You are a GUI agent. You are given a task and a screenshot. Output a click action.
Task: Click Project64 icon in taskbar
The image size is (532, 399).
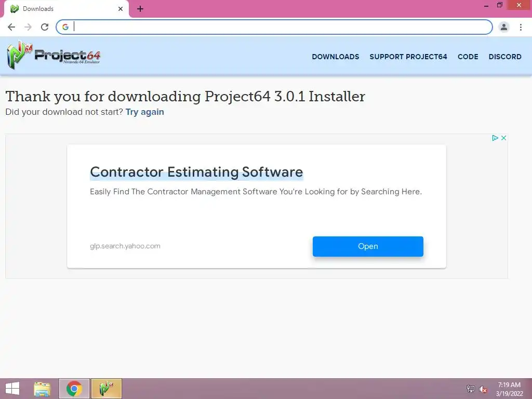coord(106,389)
